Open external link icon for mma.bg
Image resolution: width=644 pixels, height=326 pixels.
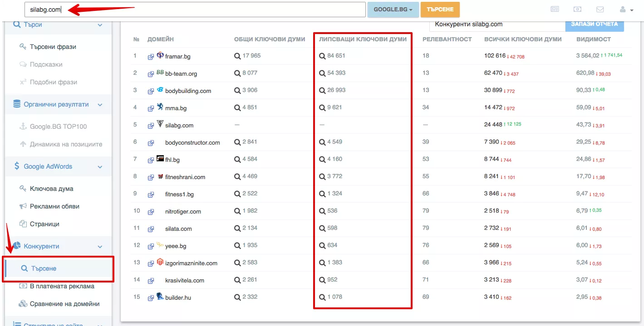click(x=151, y=108)
